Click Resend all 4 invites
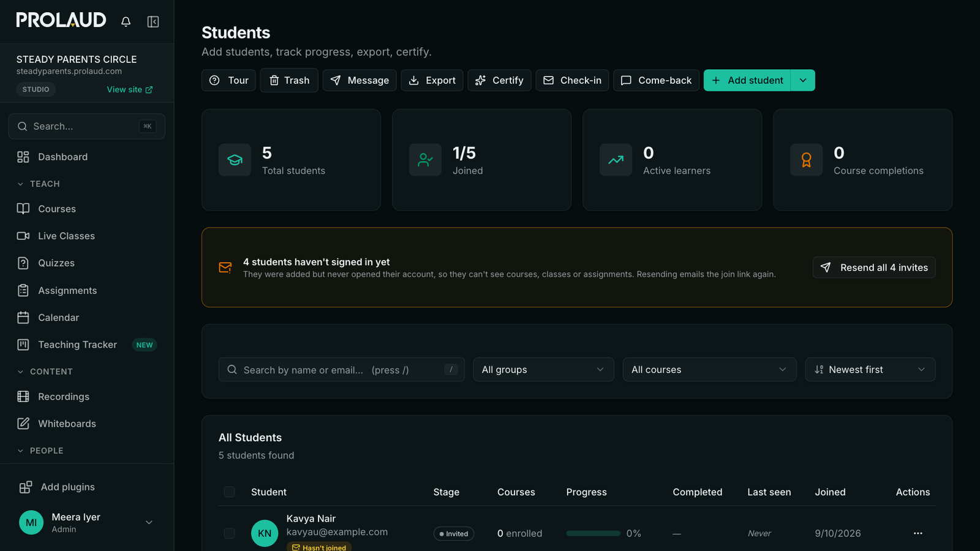Screen dimensions: 980x551 [874, 268]
